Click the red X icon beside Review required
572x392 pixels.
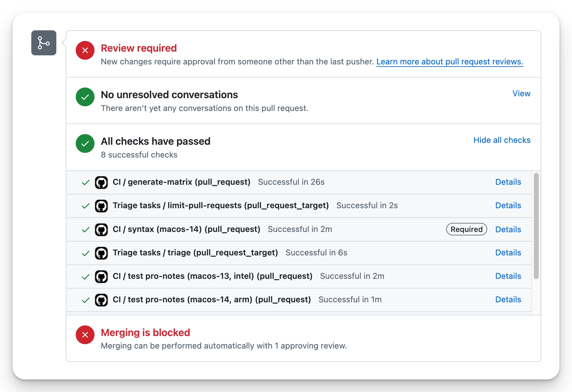coord(85,50)
